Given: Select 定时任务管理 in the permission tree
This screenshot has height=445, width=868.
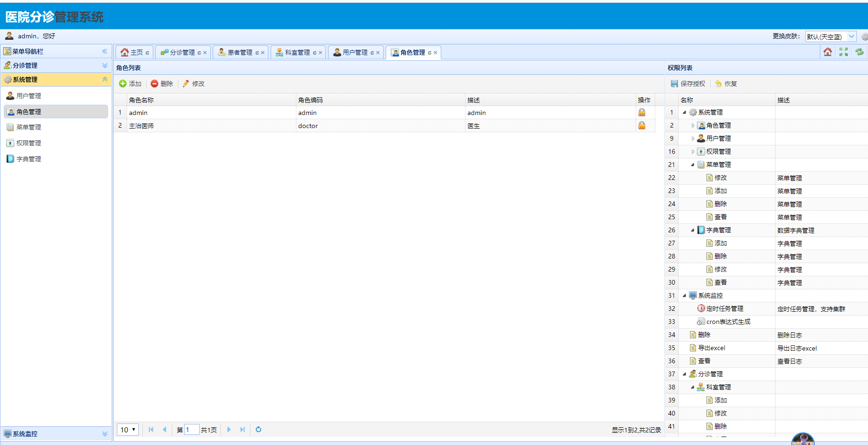Looking at the screenshot, I should coord(725,309).
